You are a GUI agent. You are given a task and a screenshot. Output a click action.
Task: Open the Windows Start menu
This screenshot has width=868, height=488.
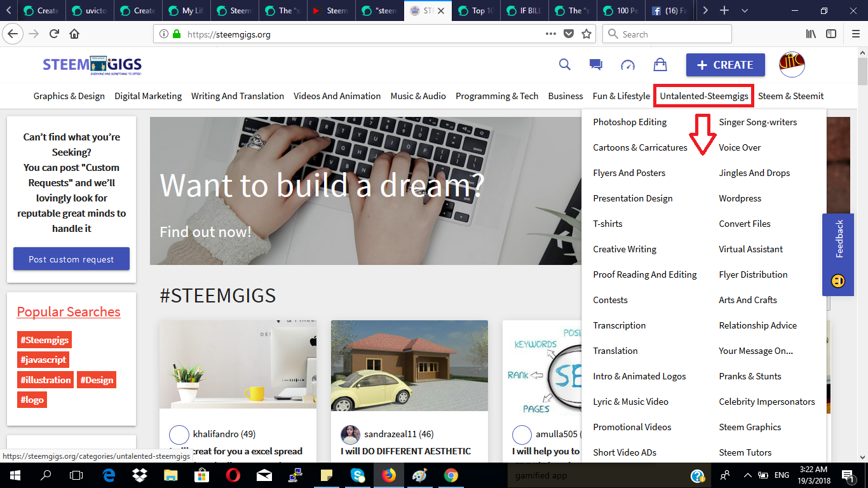(x=15, y=475)
